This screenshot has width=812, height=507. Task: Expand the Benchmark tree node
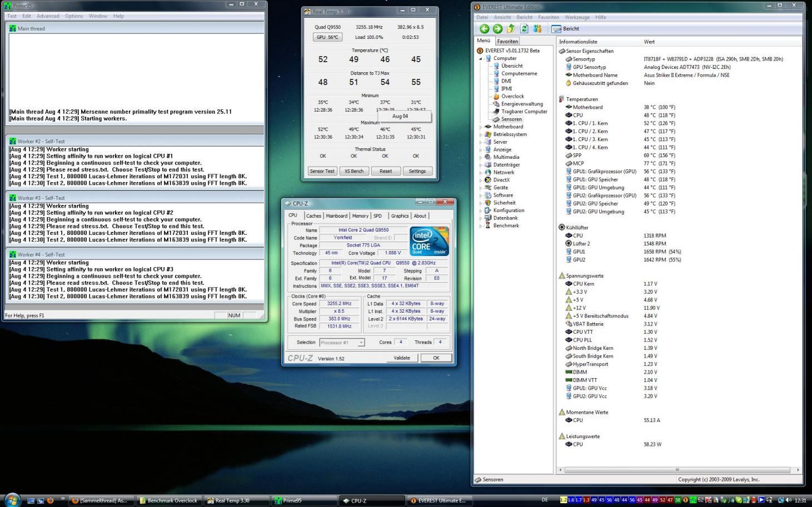(481, 226)
